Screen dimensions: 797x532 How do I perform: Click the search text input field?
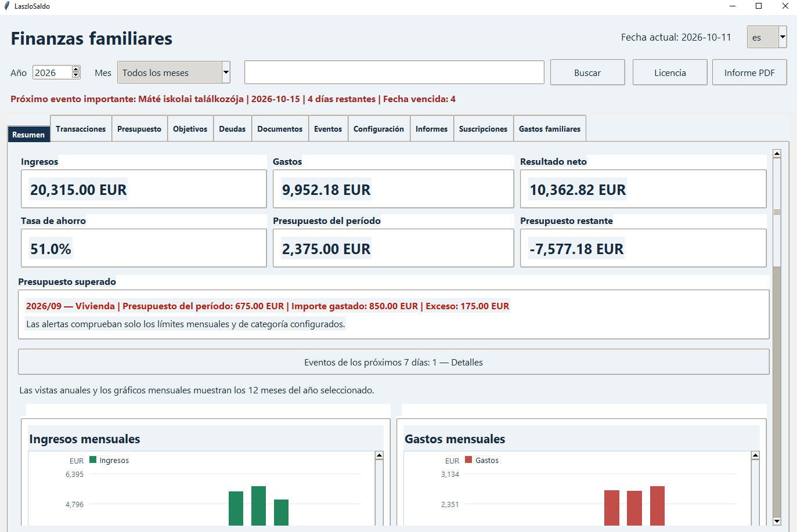click(x=394, y=73)
